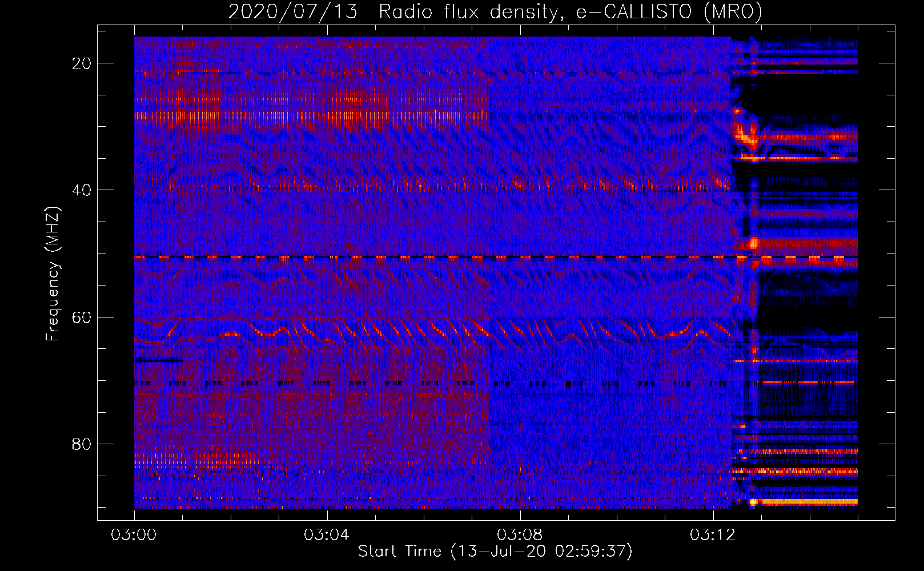Image resolution: width=924 pixels, height=571 pixels.
Task: Click the 03:00 time tick label
Action: point(134,535)
